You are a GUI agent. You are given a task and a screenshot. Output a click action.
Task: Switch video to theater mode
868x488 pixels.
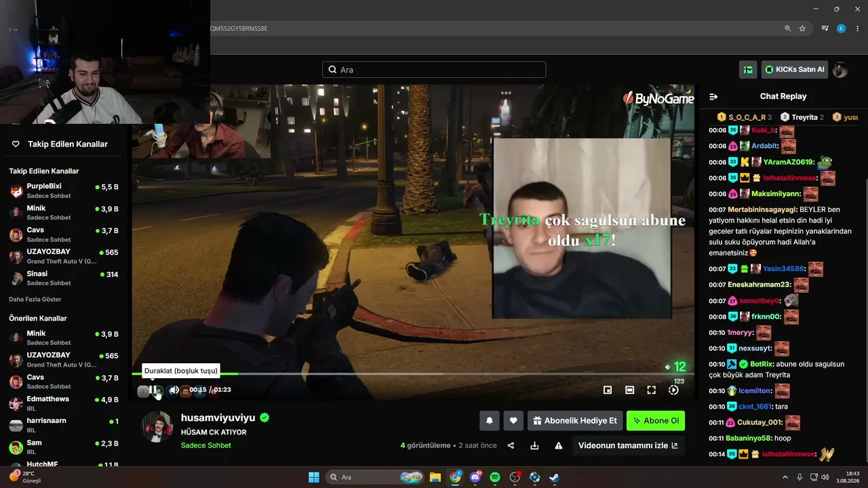click(x=629, y=390)
